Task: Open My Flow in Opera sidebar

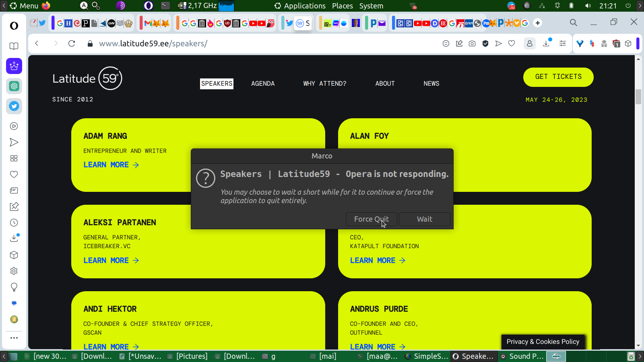Action: [x=14, y=142]
